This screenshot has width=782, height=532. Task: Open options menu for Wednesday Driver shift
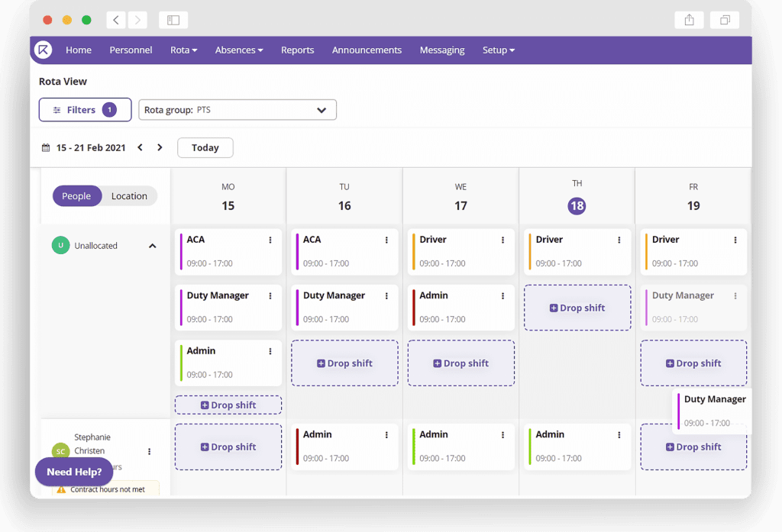(502, 240)
